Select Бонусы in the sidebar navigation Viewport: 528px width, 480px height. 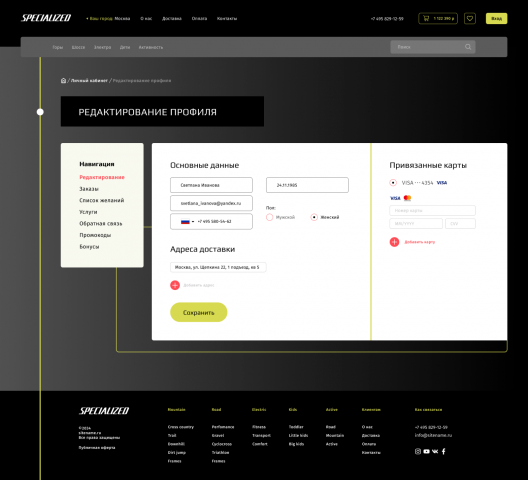[89, 247]
